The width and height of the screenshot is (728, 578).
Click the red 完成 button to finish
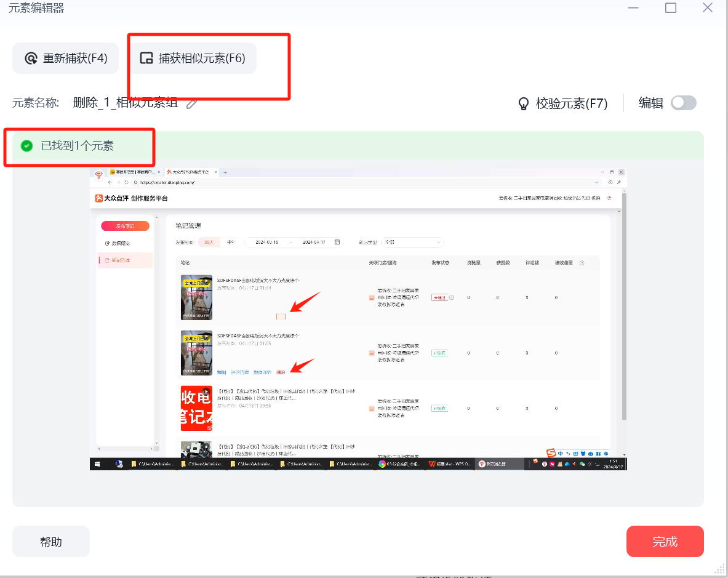click(x=665, y=541)
